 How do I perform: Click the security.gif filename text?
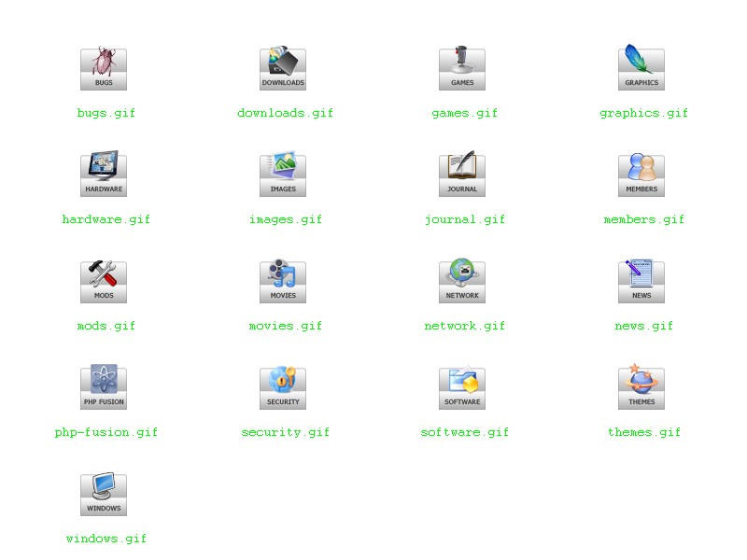(x=285, y=432)
